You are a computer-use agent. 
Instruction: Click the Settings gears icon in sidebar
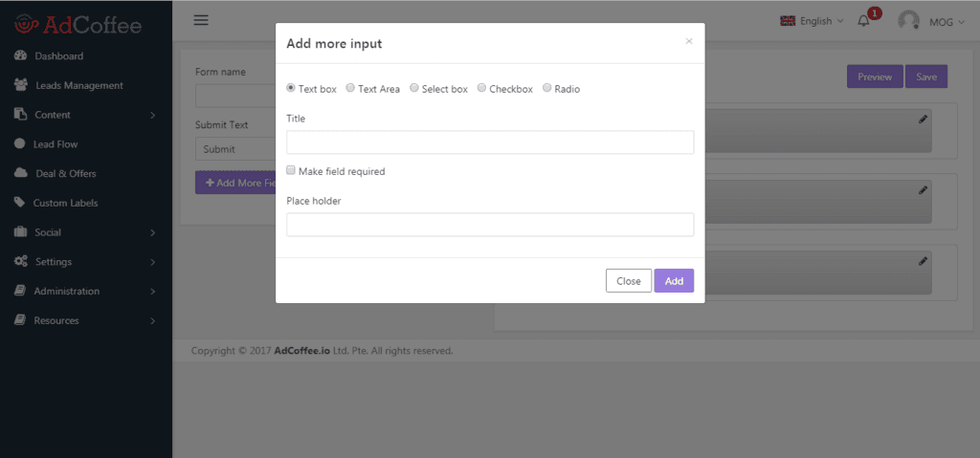tap(21, 261)
